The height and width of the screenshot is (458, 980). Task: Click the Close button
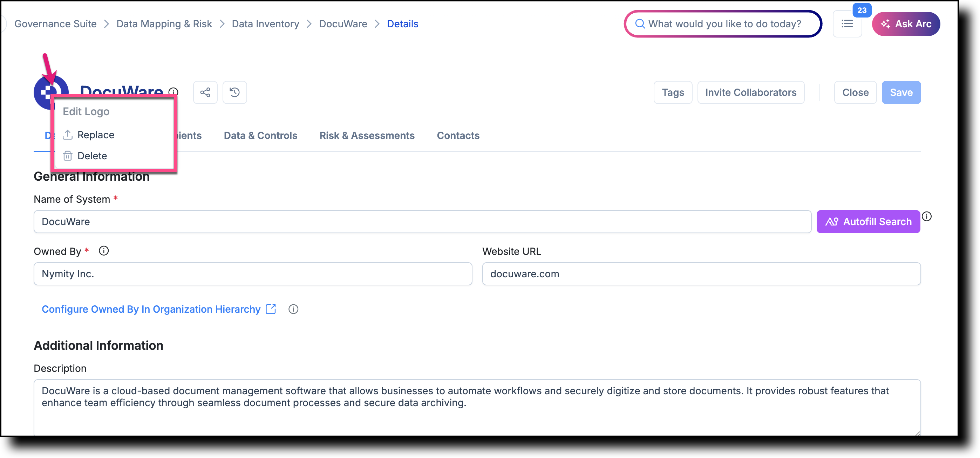(x=855, y=92)
